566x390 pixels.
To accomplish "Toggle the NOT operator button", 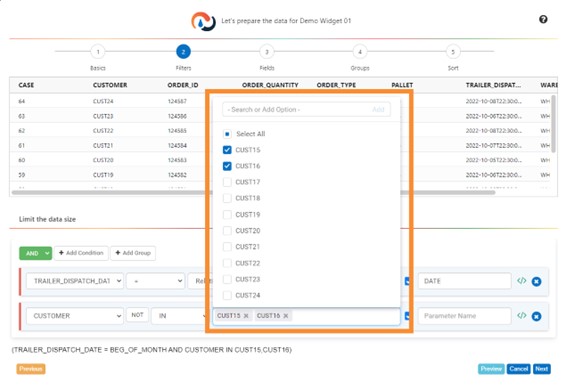I will [137, 315].
